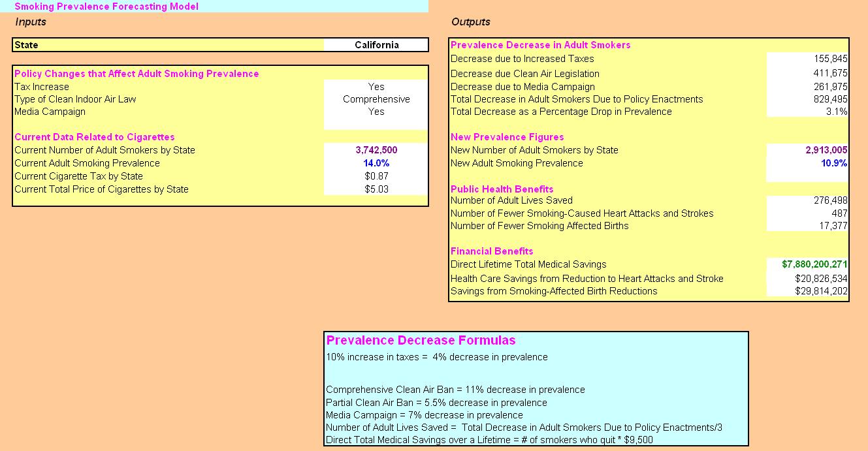Click the Media Campaign Yes cell

pos(376,112)
